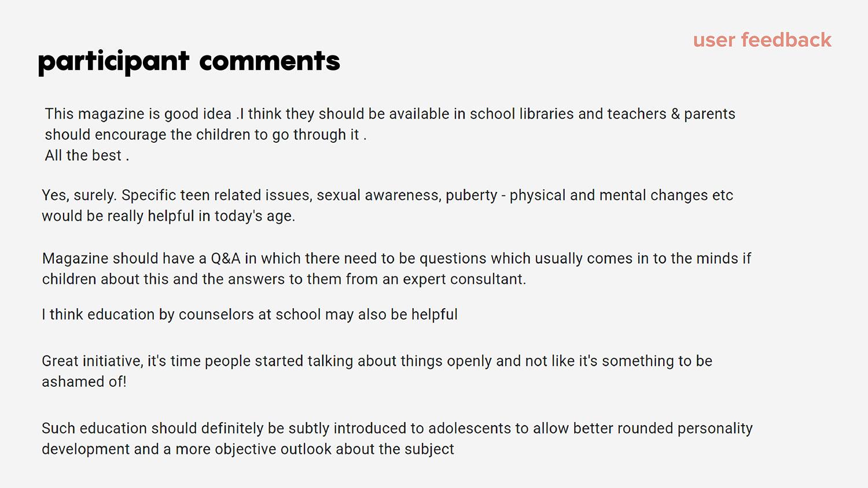Click the line 'would be really helpful in today's age.'
Screen dimensions: 868x488
point(168,216)
